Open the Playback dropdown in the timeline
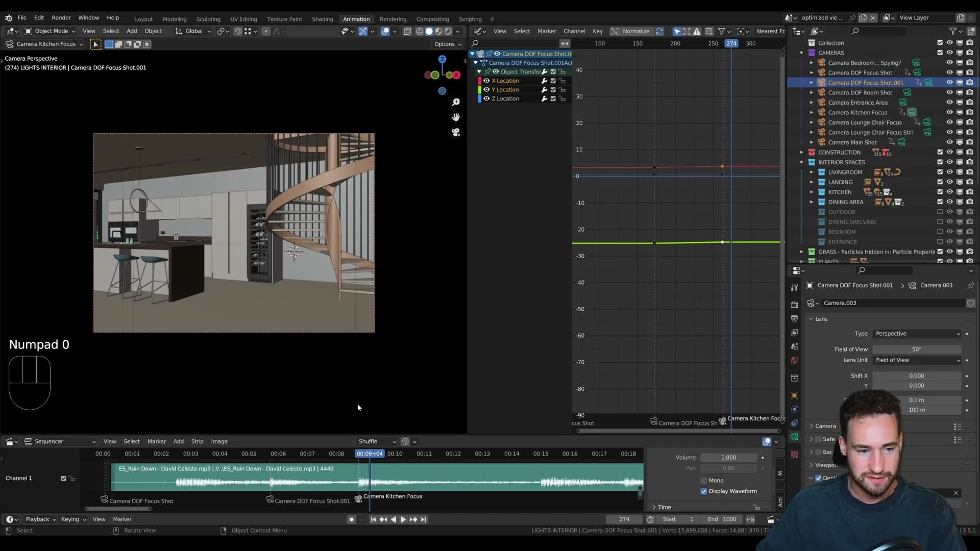Image resolution: width=980 pixels, height=551 pixels. (40, 519)
